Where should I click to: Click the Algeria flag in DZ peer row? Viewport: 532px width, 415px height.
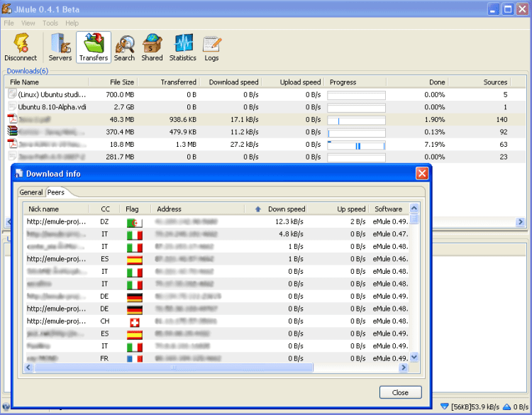point(135,223)
